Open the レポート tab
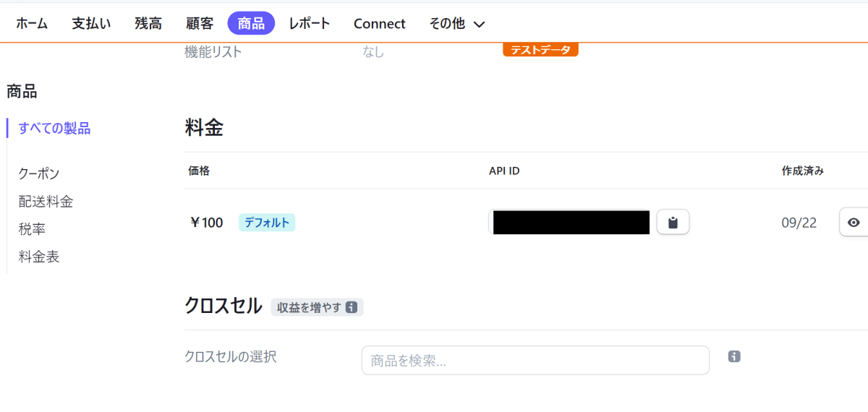The image size is (868, 412). tap(310, 24)
